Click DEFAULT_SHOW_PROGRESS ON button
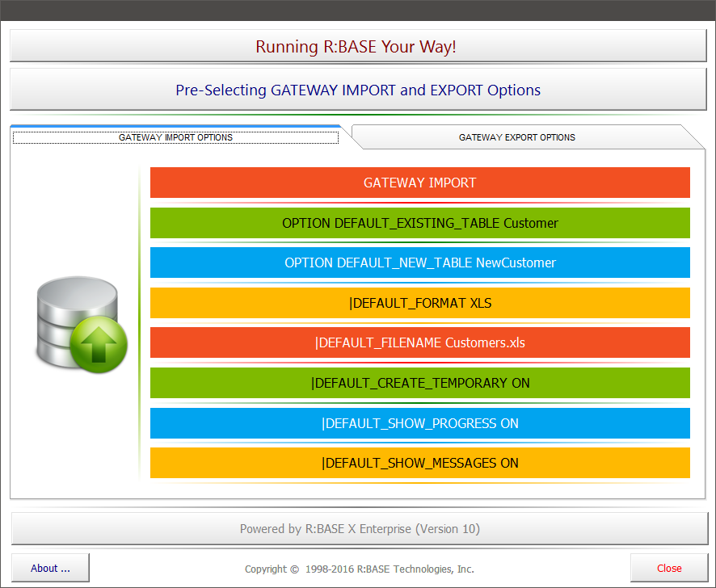 (x=419, y=423)
